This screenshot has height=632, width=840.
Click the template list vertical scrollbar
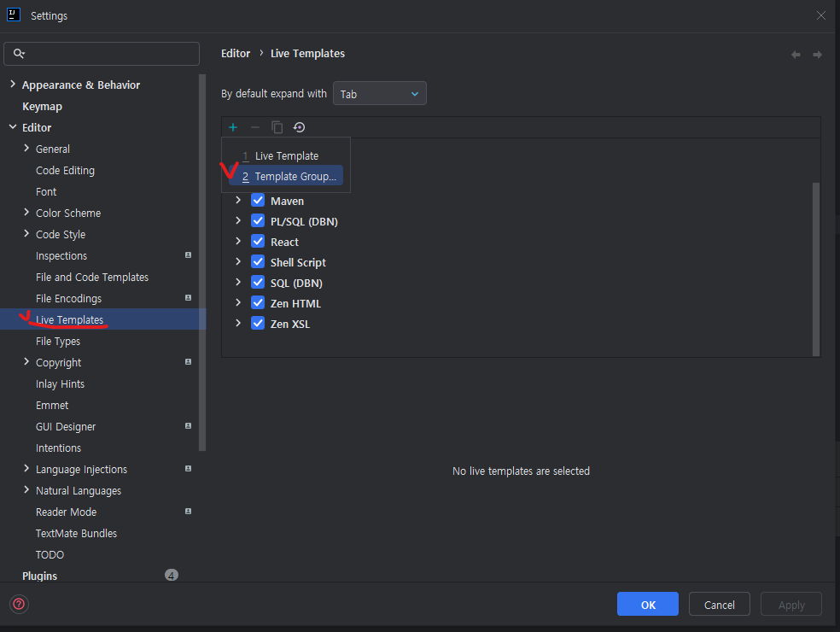tap(816, 269)
